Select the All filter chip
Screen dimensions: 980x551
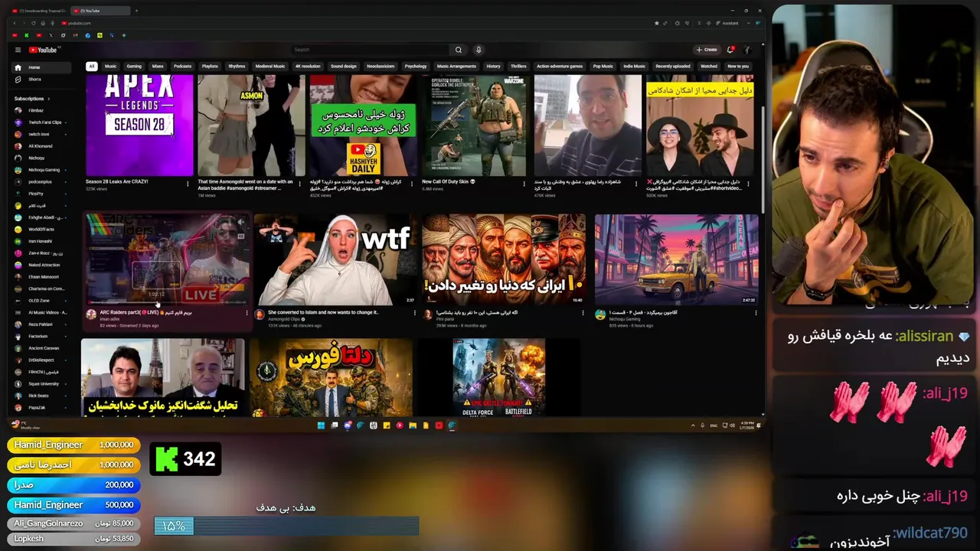[91, 67]
